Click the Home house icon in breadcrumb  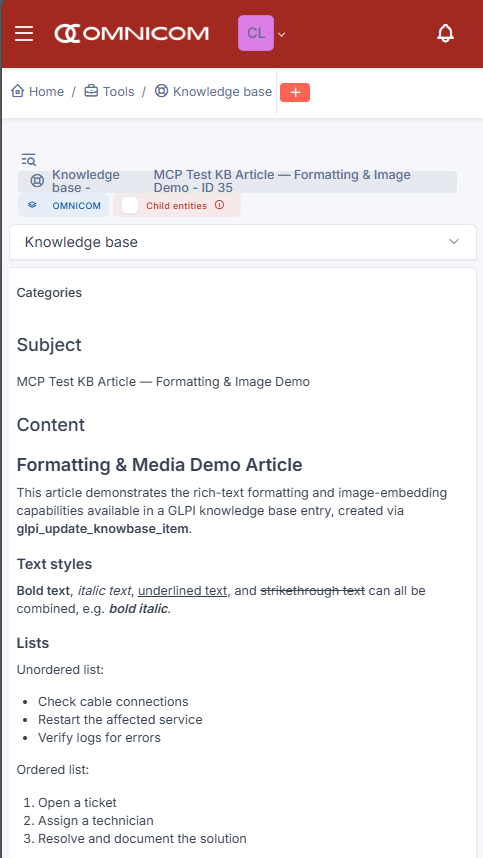click(x=18, y=91)
